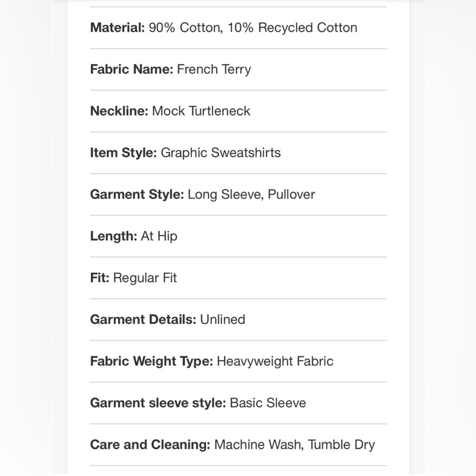Select the Mock Turtleneck value

point(201,111)
